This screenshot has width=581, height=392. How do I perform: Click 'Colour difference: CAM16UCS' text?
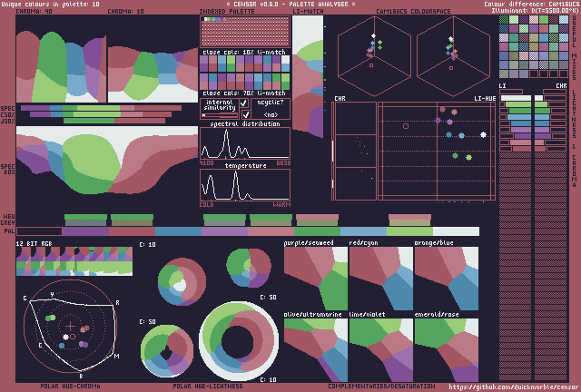(531, 4)
